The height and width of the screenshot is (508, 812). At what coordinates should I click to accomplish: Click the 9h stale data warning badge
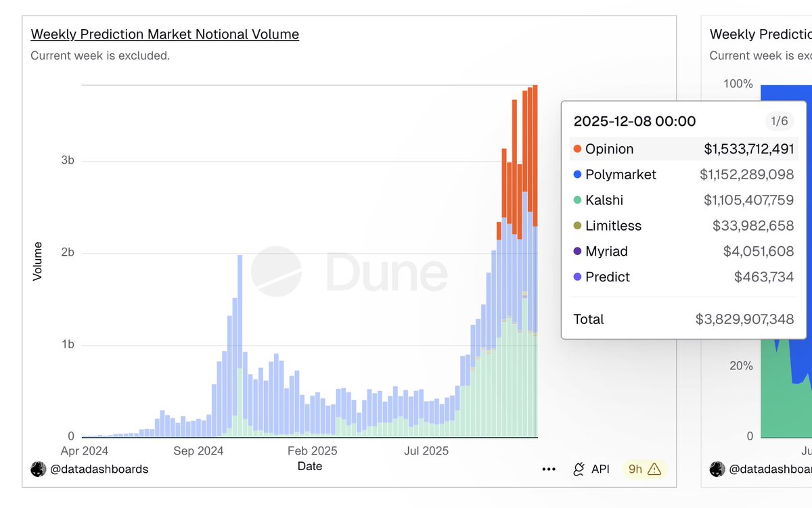click(645, 469)
